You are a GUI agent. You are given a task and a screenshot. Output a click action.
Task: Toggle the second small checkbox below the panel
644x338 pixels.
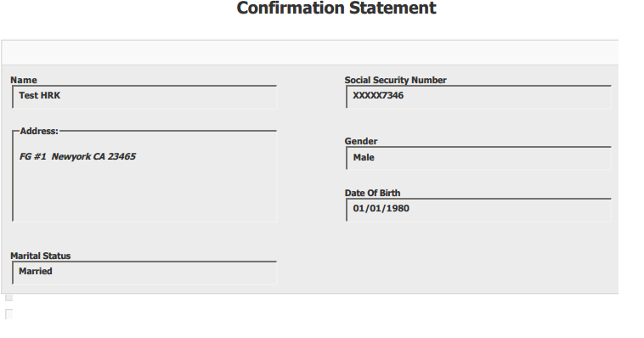(9, 314)
